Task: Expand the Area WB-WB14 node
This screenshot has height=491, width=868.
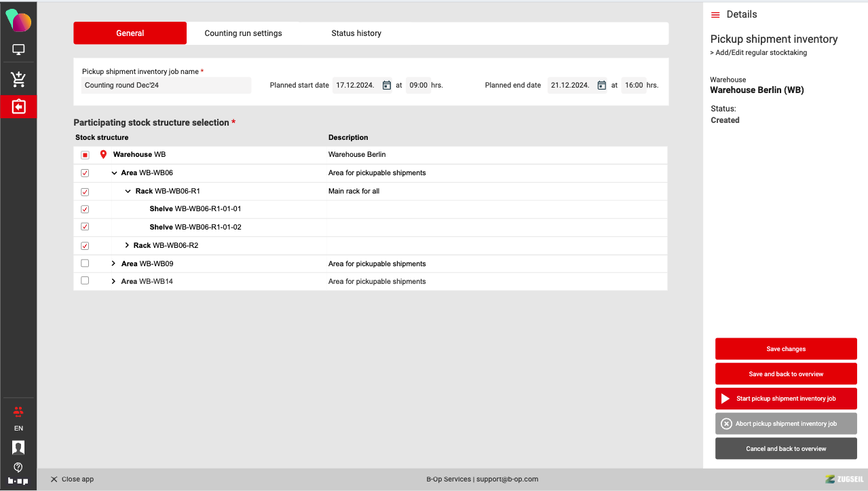Action: (113, 281)
